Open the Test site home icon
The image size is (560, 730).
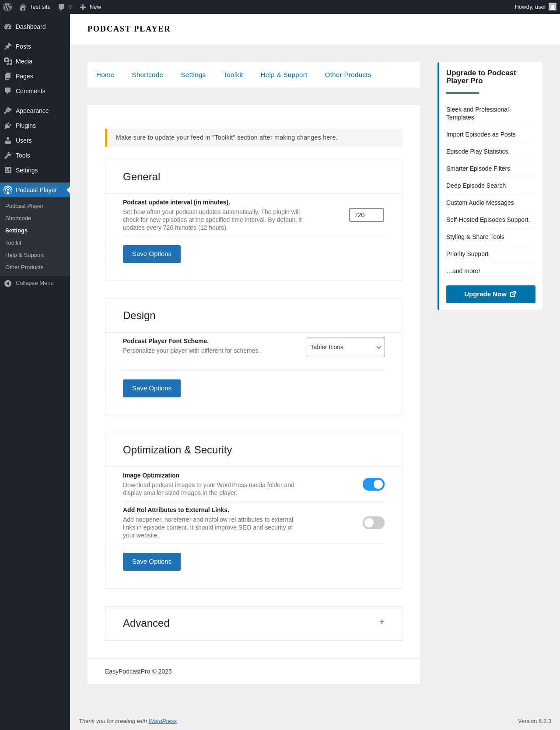coord(23,7)
